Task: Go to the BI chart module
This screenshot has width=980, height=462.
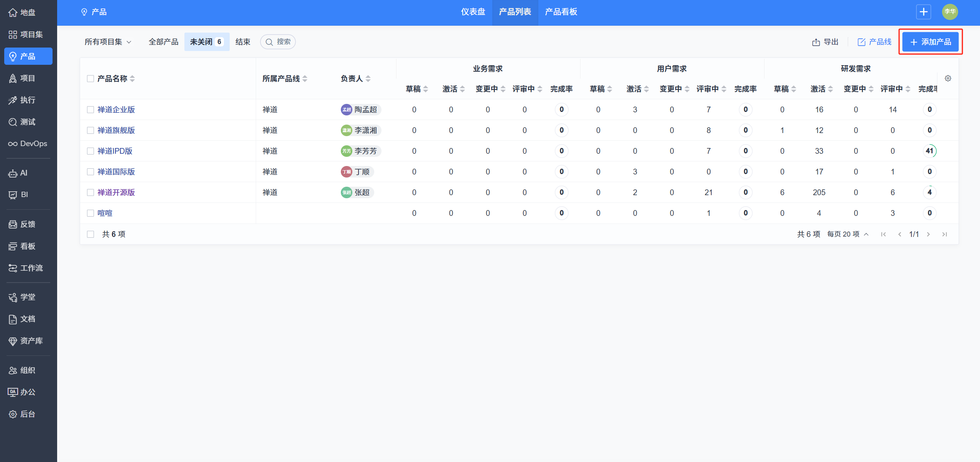Action: (18, 195)
